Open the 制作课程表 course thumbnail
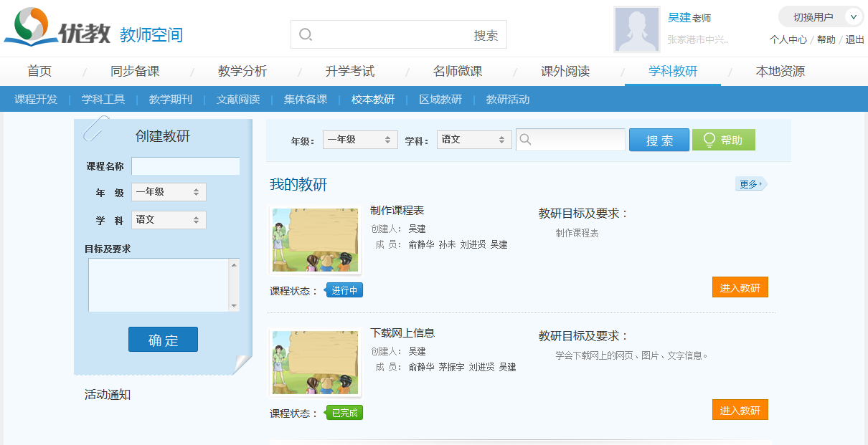Image resolution: width=868 pixels, height=445 pixels. pyautogui.click(x=315, y=240)
